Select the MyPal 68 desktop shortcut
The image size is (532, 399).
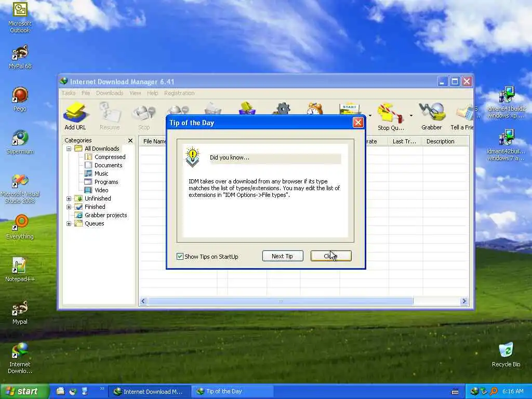tap(20, 57)
